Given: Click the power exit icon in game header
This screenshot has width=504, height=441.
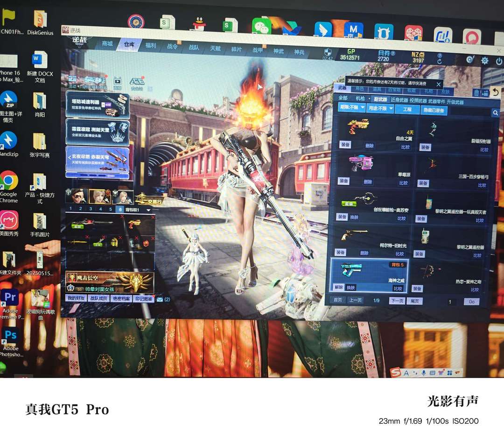Looking at the screenshot, I should (x=497, y=60).
